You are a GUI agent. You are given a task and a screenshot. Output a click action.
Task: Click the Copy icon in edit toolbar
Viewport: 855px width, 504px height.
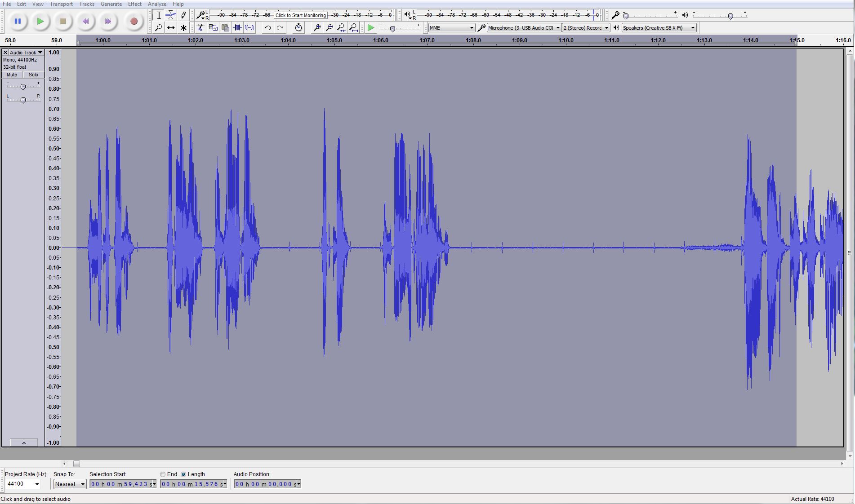coord(213,28)
